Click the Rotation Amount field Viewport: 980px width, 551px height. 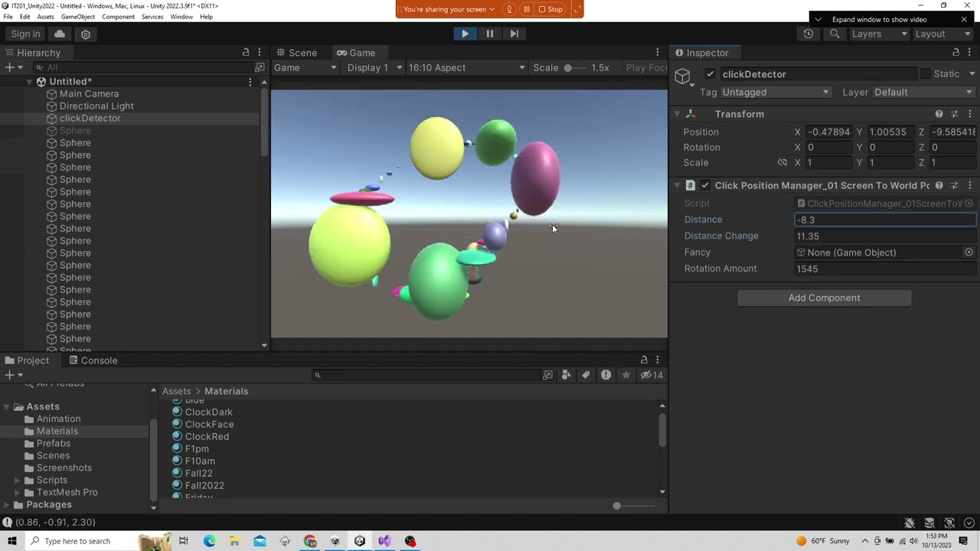point(885,269)
